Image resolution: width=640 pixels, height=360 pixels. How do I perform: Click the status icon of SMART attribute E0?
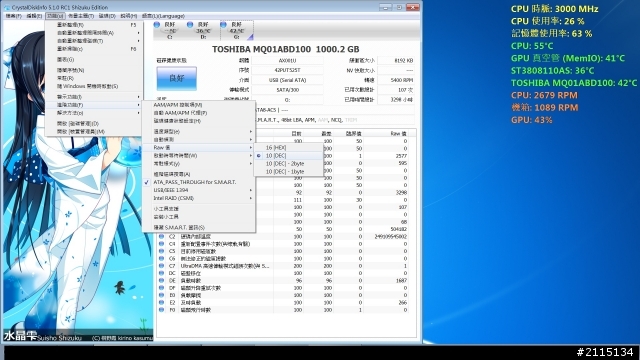click(162, 295)
